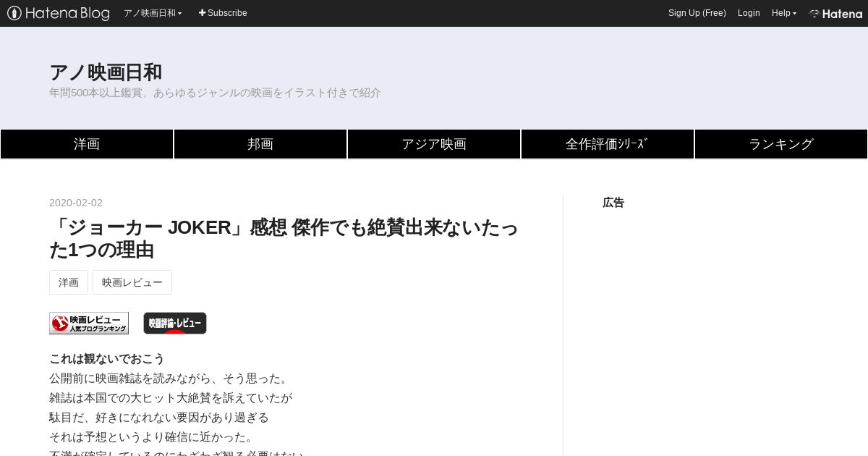868x456 pixels.
Task: Select the ランキング navigation tab
Action: [781, 144]
